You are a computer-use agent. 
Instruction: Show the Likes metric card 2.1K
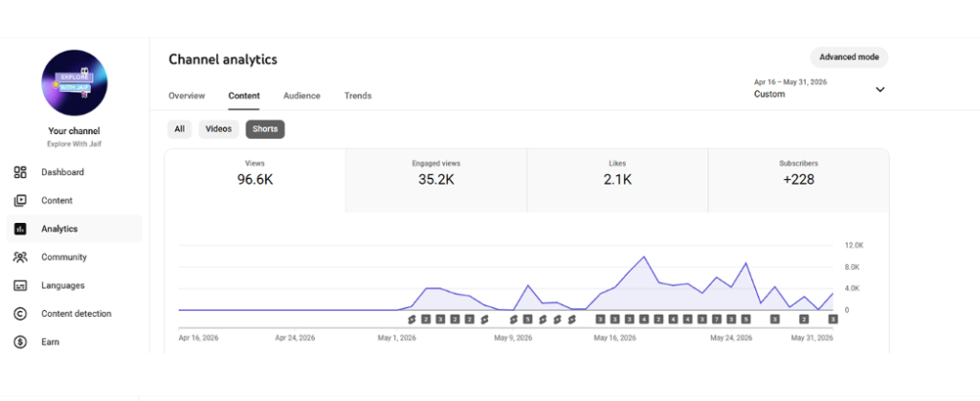(x=617, y=181)
